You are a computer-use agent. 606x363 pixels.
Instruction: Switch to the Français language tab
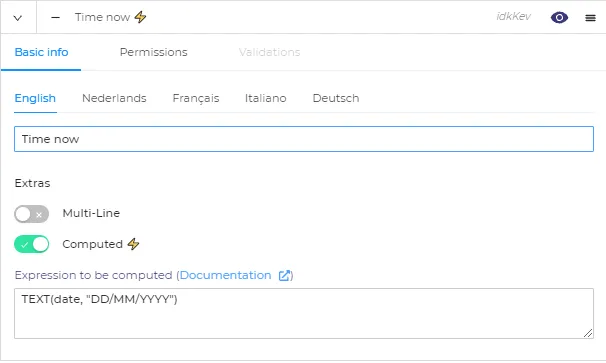tap(196, 98)
